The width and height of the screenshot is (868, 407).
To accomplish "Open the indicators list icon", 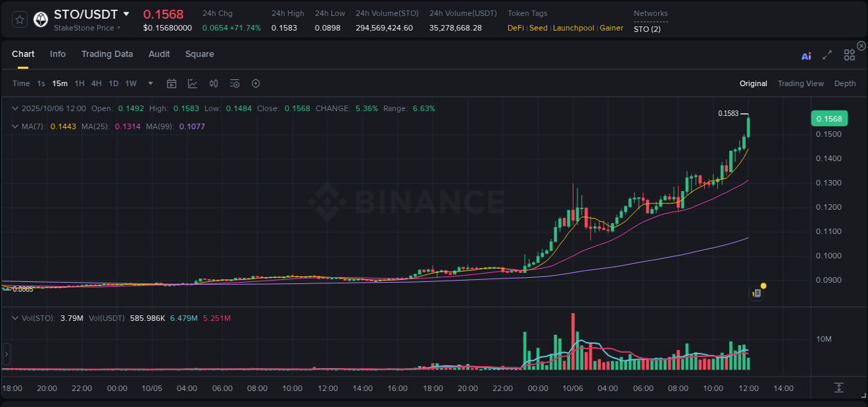I will [x=234, y=83].
